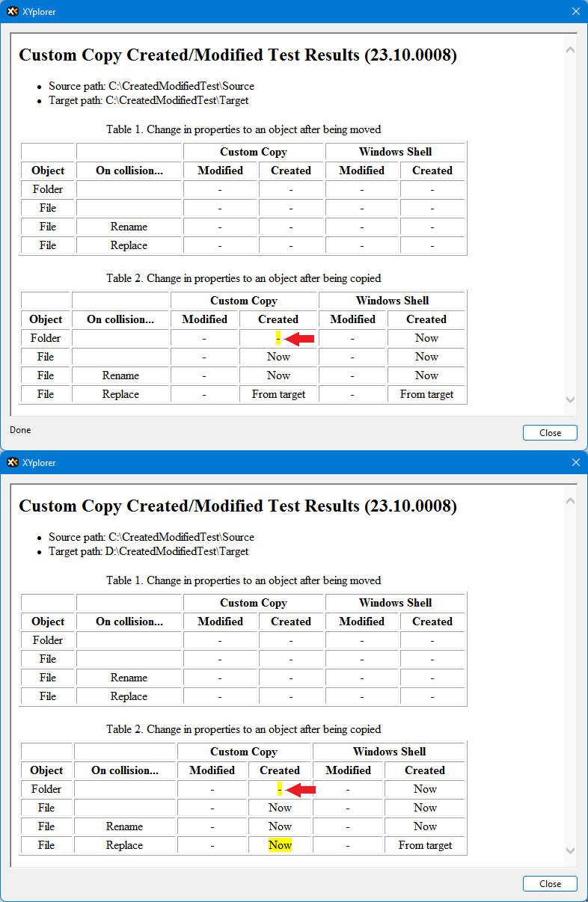Click the scroll-up arrow in the D:\ target window

click(x=570, y=501)
